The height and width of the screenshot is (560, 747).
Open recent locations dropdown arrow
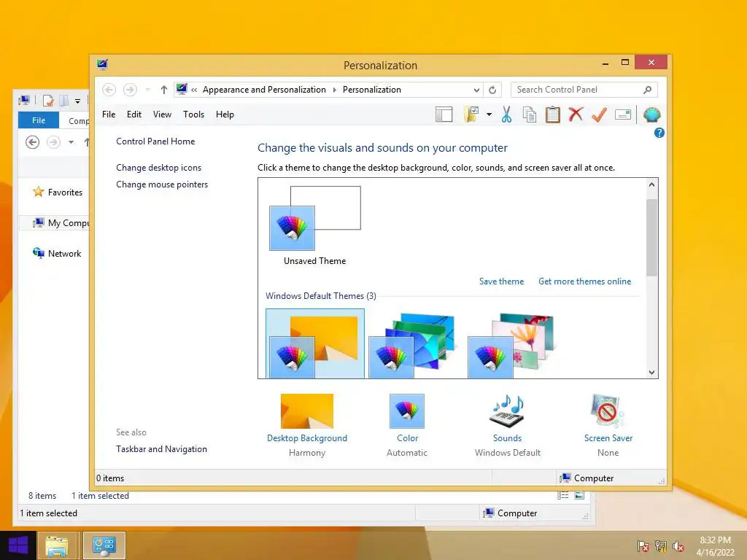(x=147, y=90)
